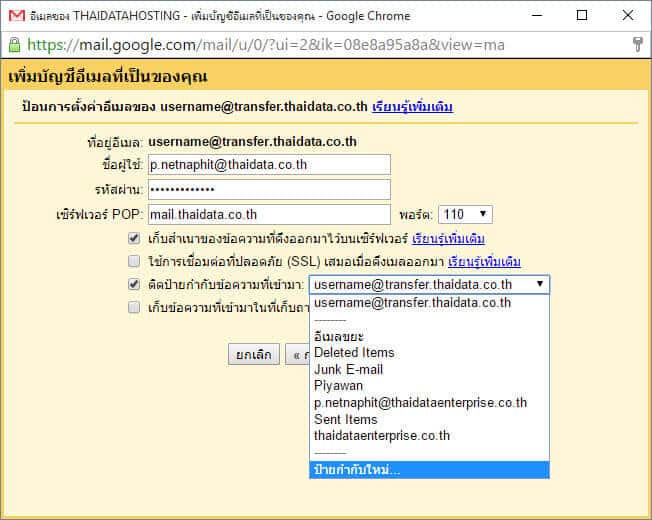
Task: Toggle keep copy of messages on server checkbox
Action: (x=134, y=238)
